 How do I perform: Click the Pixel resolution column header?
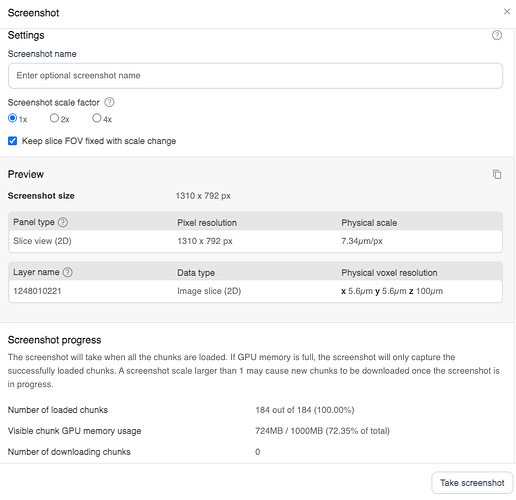(207, 223)
